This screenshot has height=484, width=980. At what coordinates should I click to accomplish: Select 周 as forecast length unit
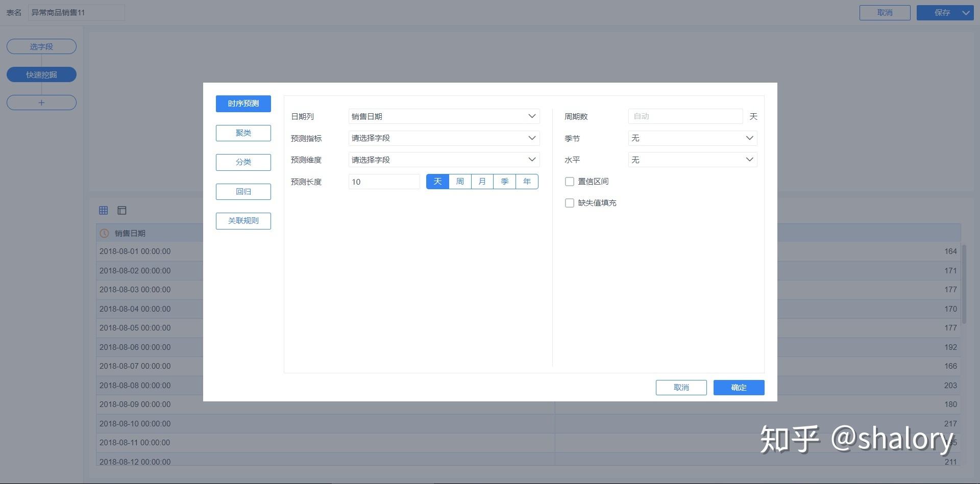(x=460, y=182)
